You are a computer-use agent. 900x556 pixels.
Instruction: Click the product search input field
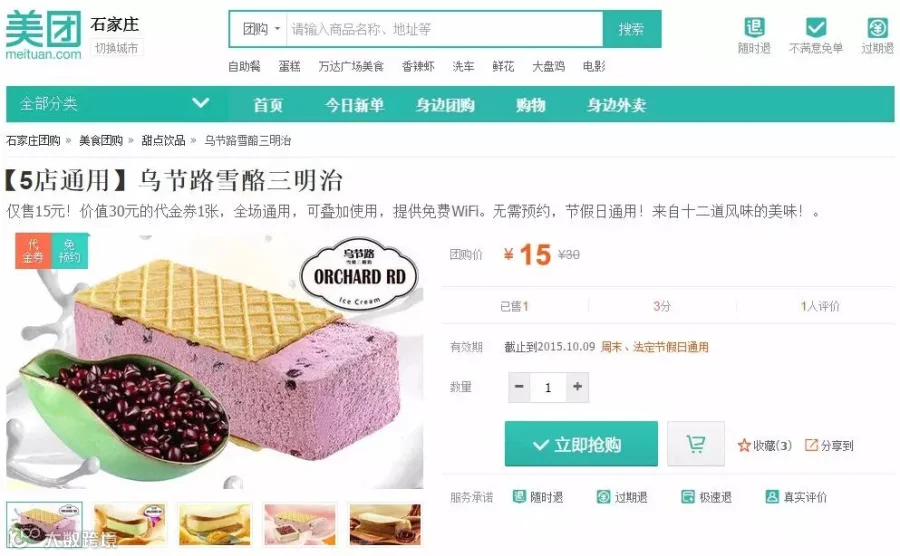444,29
